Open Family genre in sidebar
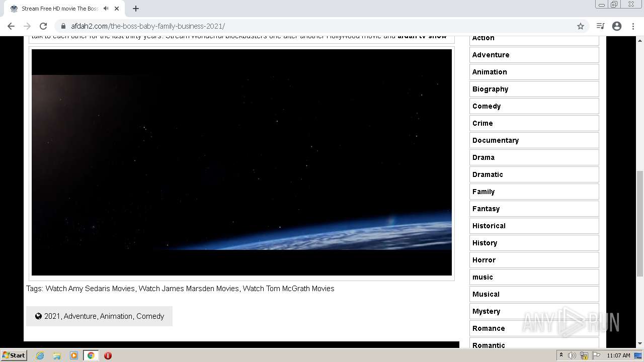The width and height of the screenshot is (644, 362). click(534, 192)
